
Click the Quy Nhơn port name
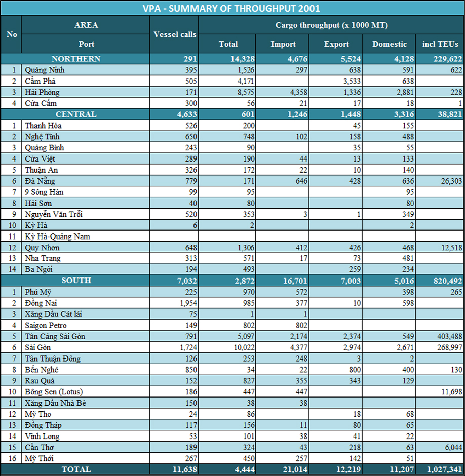(42, 248)
